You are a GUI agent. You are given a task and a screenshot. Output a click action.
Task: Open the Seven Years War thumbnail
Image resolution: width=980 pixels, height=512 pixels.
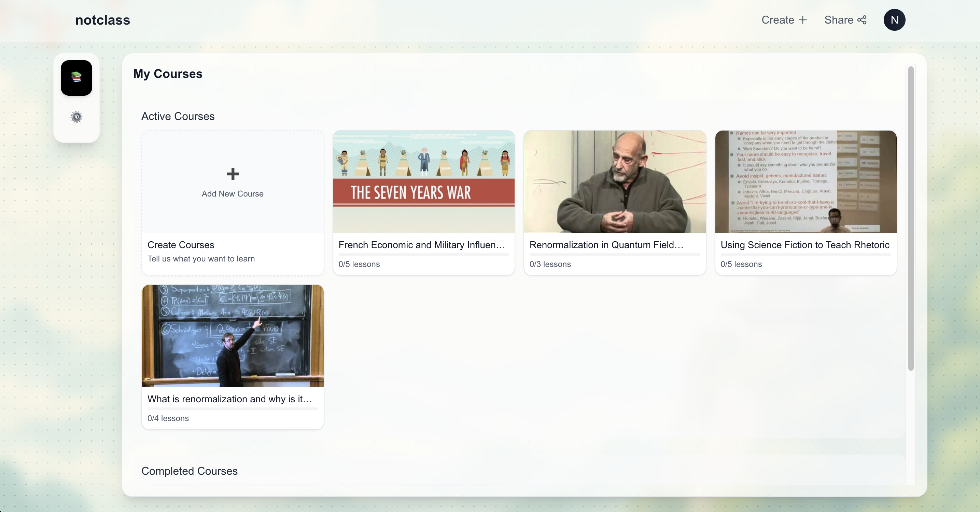(x=423, y=181)
